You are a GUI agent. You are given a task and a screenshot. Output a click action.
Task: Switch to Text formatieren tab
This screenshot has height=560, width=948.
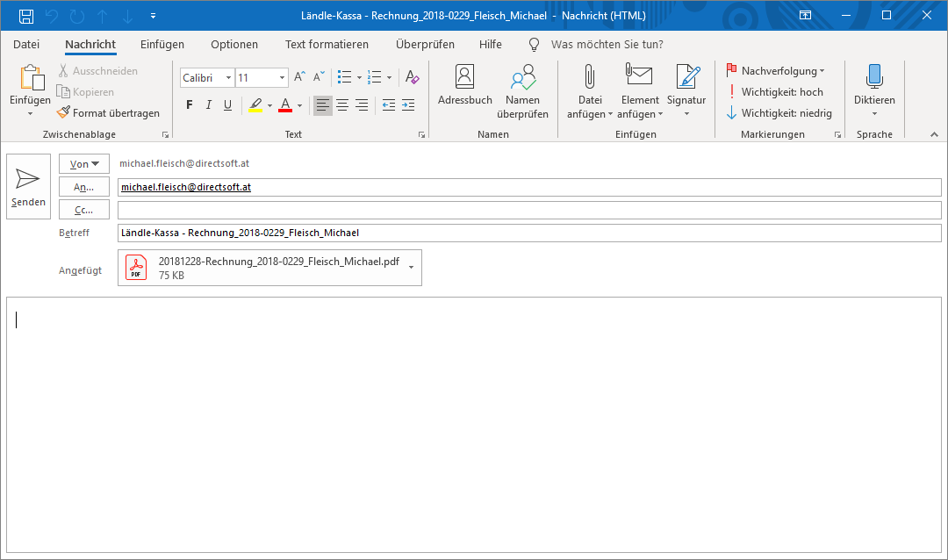[327, 44]
